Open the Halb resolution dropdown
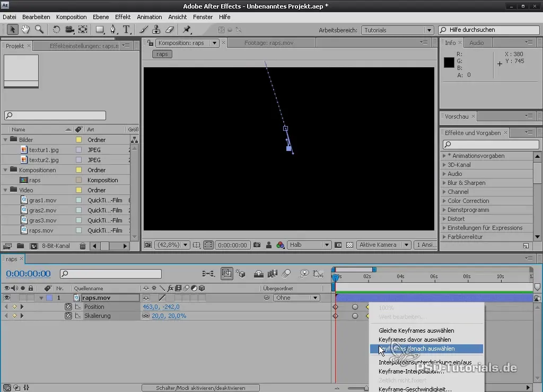This screenshot has width=543, height=392. click(x=309, y=245)
